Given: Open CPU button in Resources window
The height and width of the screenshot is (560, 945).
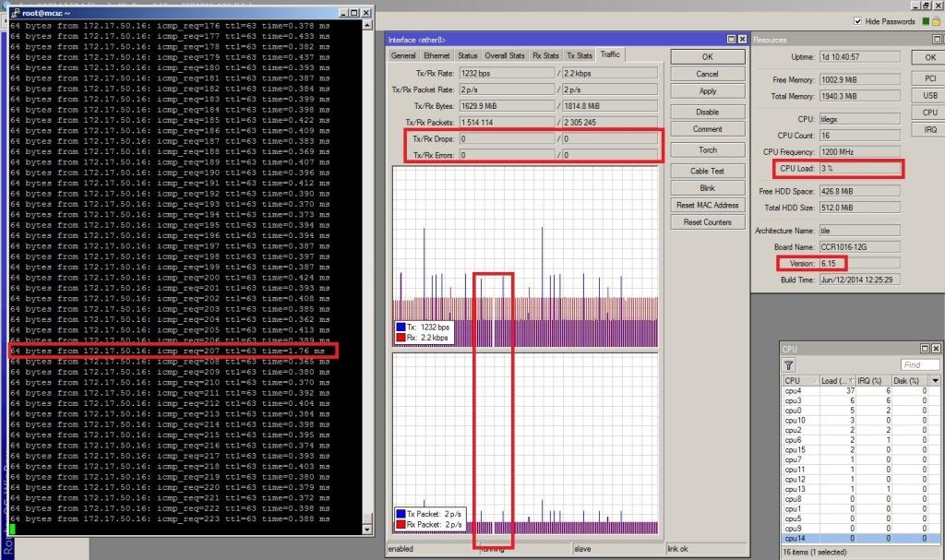Looking at the screenshot, I should [929, 113].
